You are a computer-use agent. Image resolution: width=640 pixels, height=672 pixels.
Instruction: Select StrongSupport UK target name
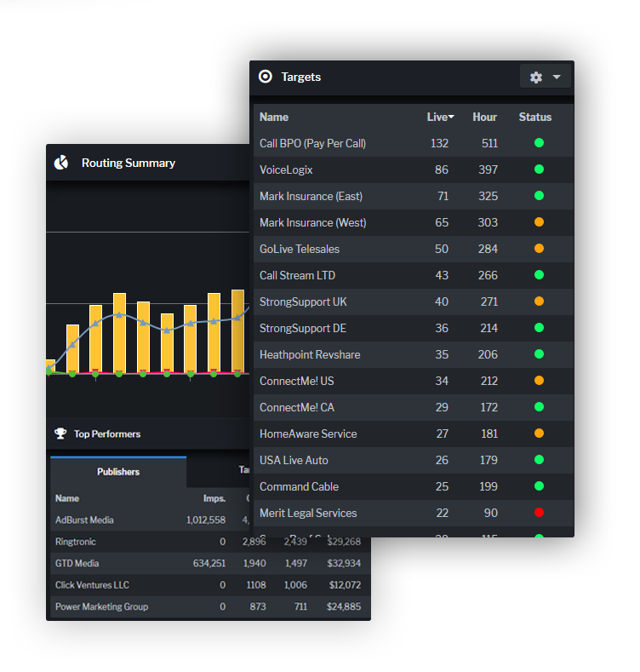click(303, 302)
